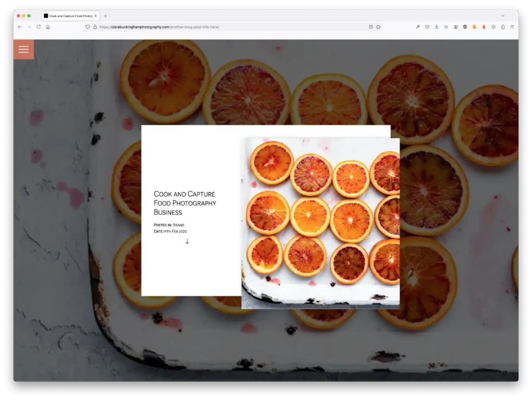The height and width of the screenshot is (401, 532).
Task: Open the orange hamburger site menu
Action: 23,49
